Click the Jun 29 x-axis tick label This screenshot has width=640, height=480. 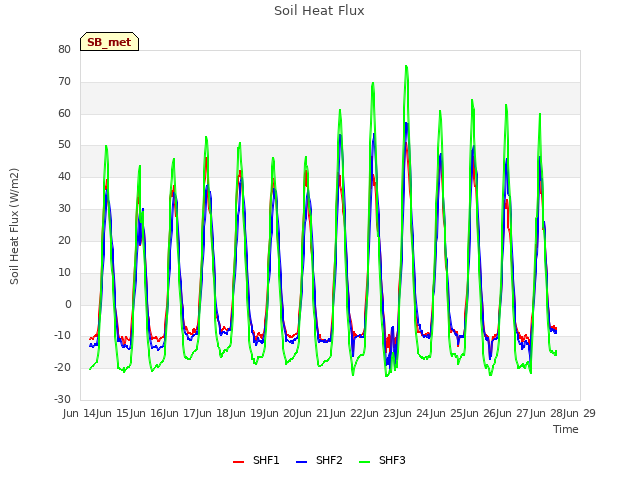[580, 413]
